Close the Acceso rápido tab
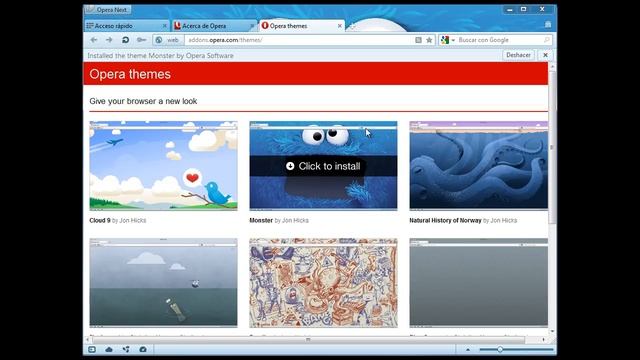 click(165, 26)
